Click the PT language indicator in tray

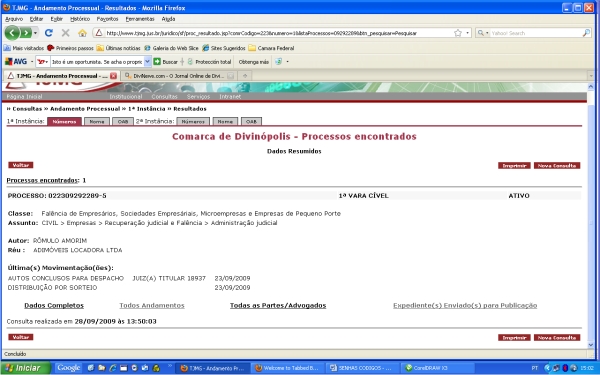coord(535,368)
